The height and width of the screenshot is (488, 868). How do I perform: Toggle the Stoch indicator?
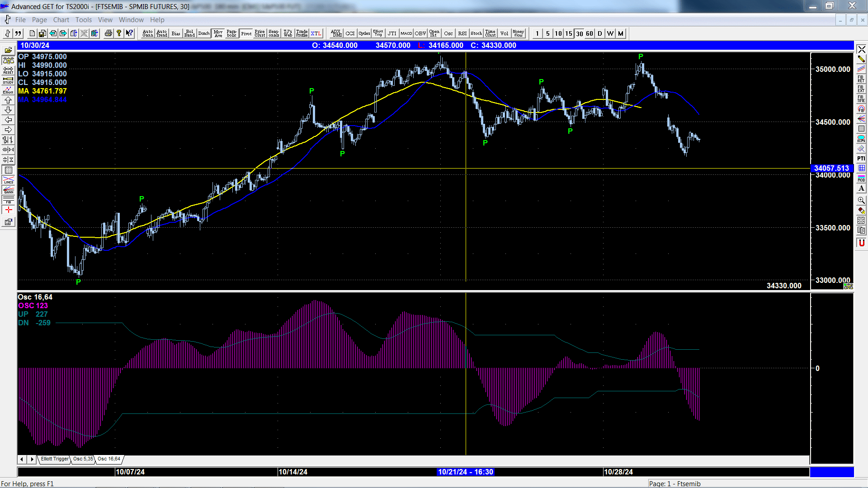click(x=476, y=33)
